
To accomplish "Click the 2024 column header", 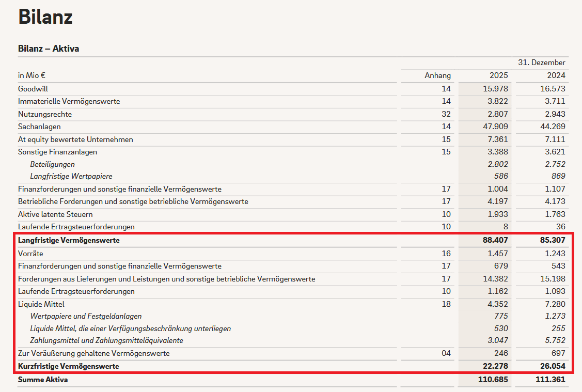I will (556, 75).
